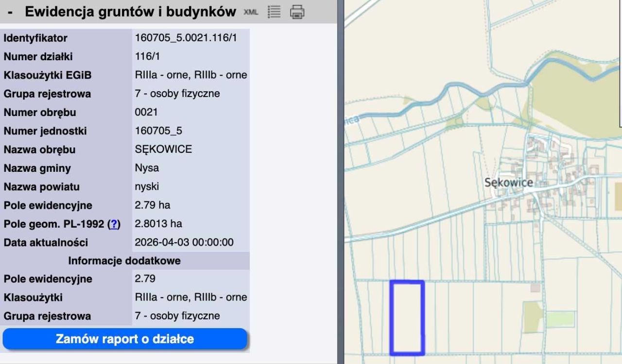Export parcel data as XML
The image size is (622, 364).
[x=251, y=12]
